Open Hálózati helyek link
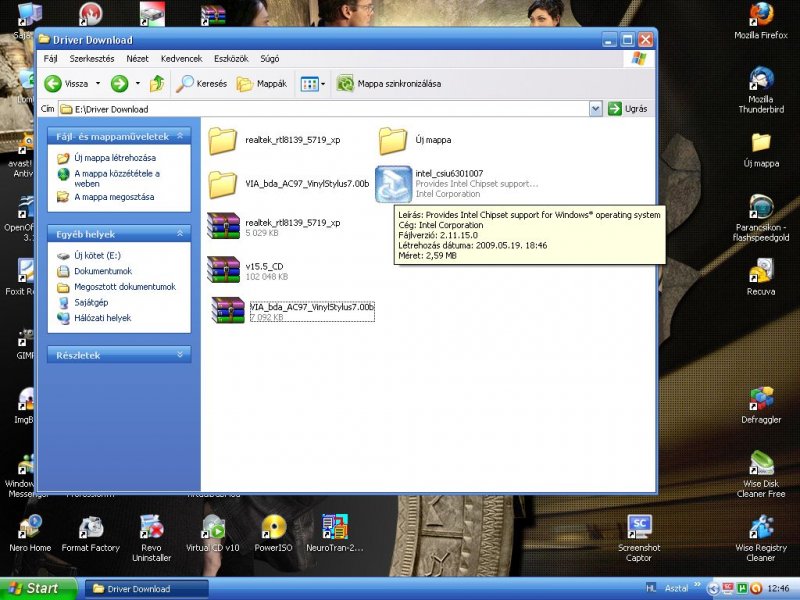The height and width of the screenshot is (600, 800). pyautogui.click(x=103, y=318)
